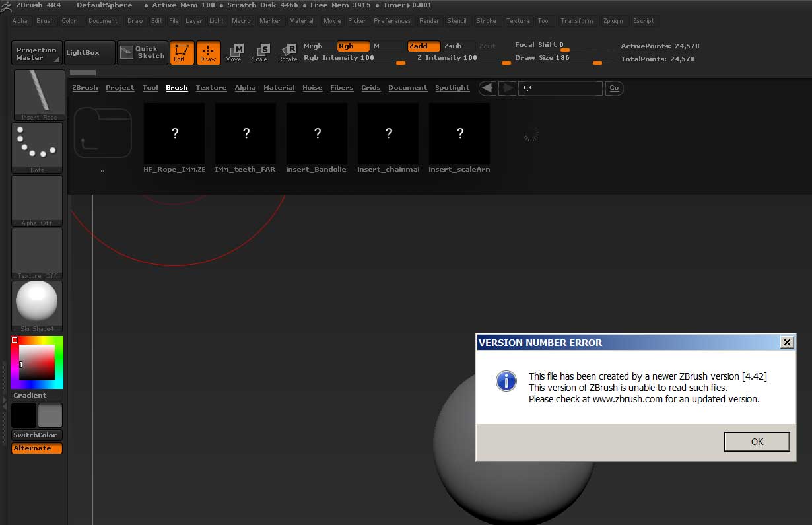Click the Z Intensity slider
812x525 pixels.
462,59
